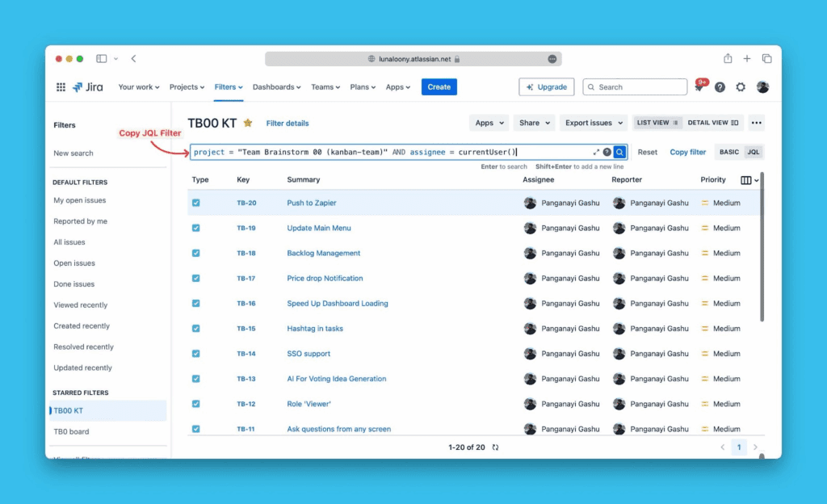Toggle the checkbox on issue TB-15

[194, 328]
